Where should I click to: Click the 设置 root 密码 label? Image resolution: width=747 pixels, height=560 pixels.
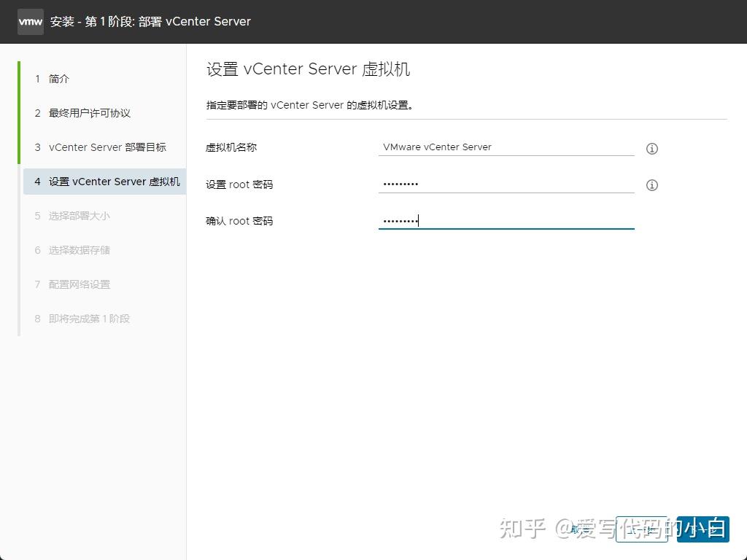239,184
